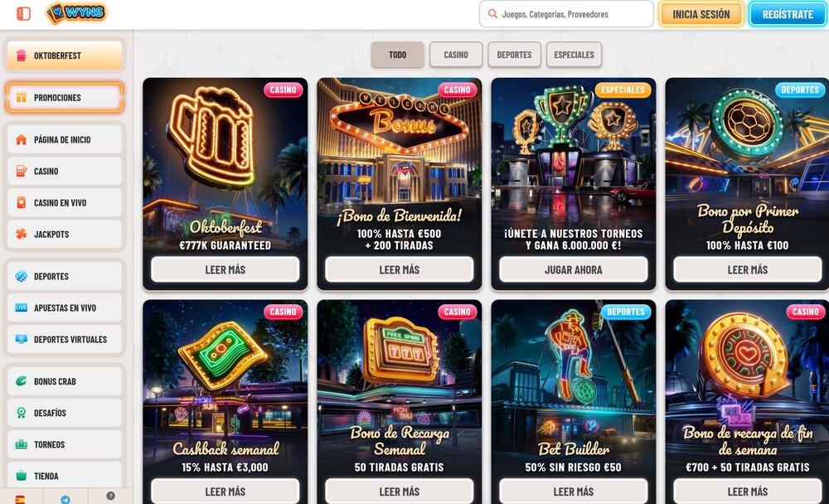Open Apuestas en Vivo in the sidebar
This screenshot has height=504, width=829.
click(65, 308)
